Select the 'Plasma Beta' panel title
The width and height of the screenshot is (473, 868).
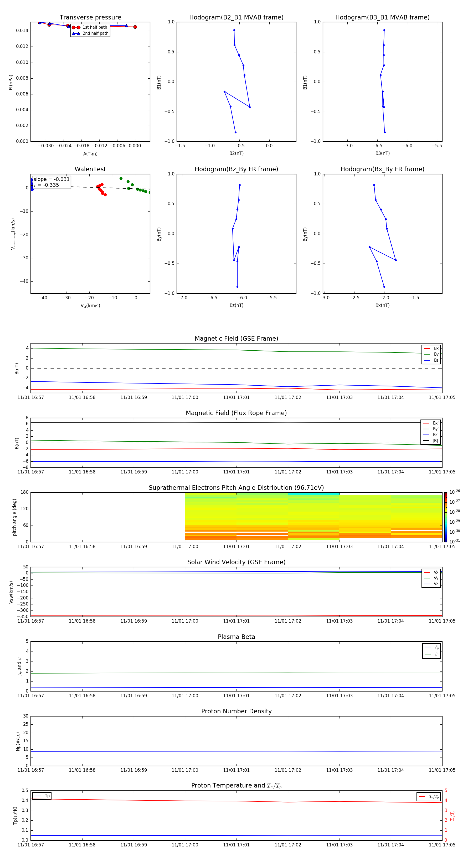[x=236, y=637]
